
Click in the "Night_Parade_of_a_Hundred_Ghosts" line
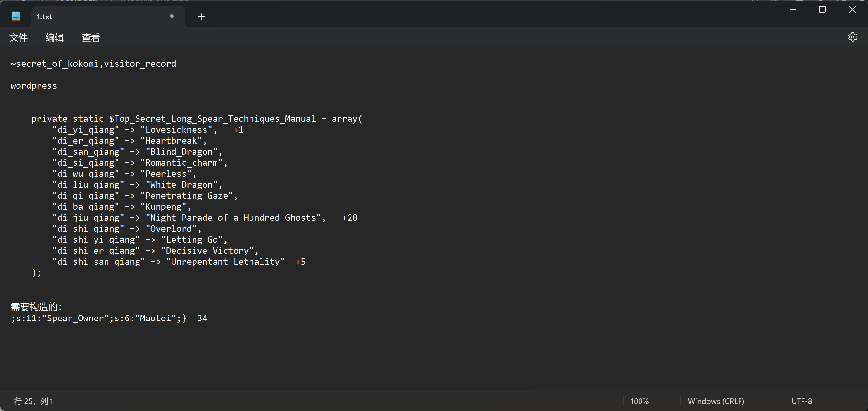point(232,218)
